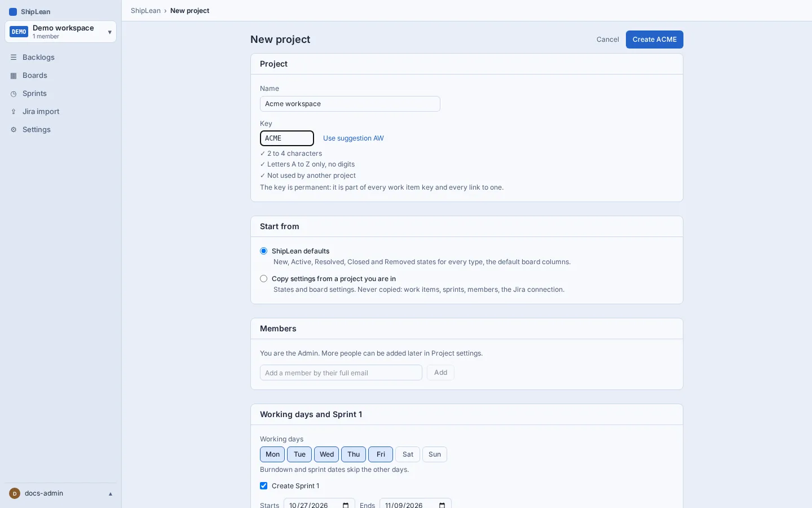Enable Sun as a working day
Image resolution: width=812 pixels, height=508 pixels.
pyautogui.click(x=435, y=454)
